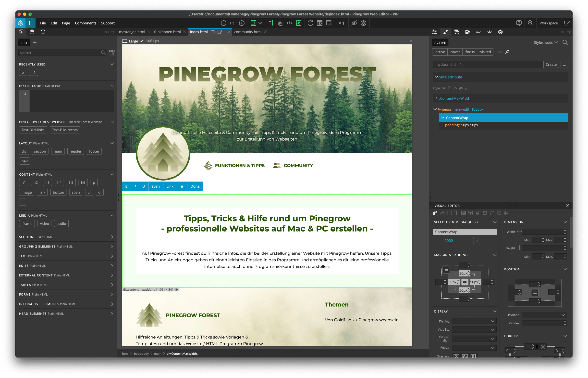Click the circular collapse arrows icon

click(364, 23)
